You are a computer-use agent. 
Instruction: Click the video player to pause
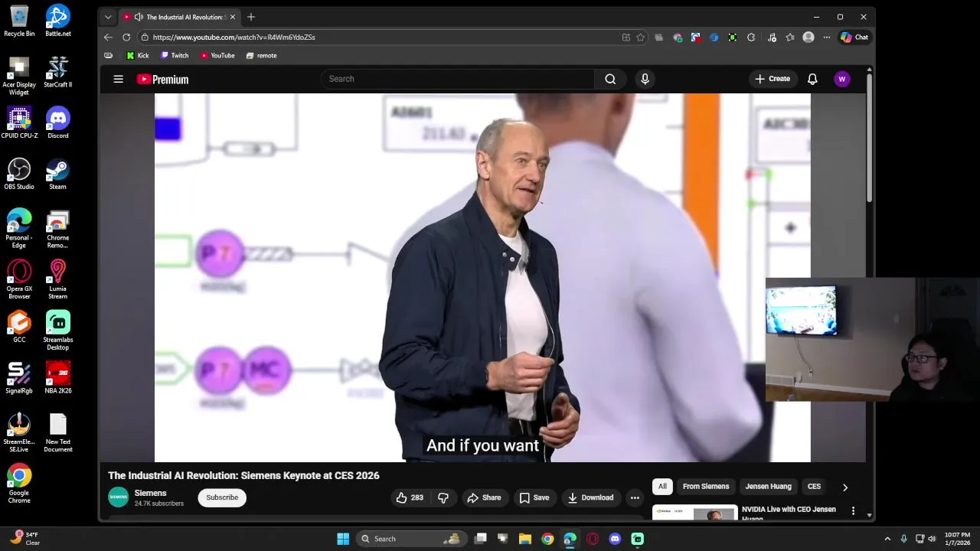tap(482, 277)
